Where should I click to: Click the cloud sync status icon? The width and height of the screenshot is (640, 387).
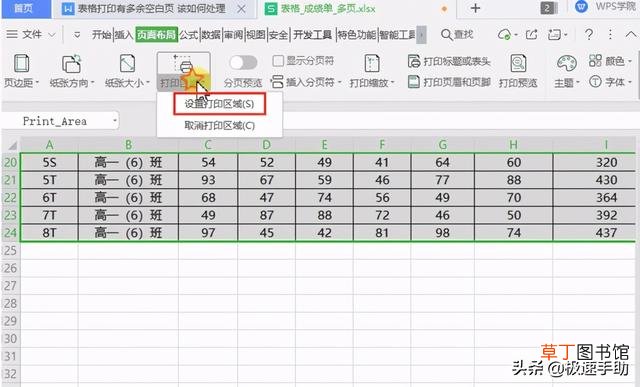[504, 35]
